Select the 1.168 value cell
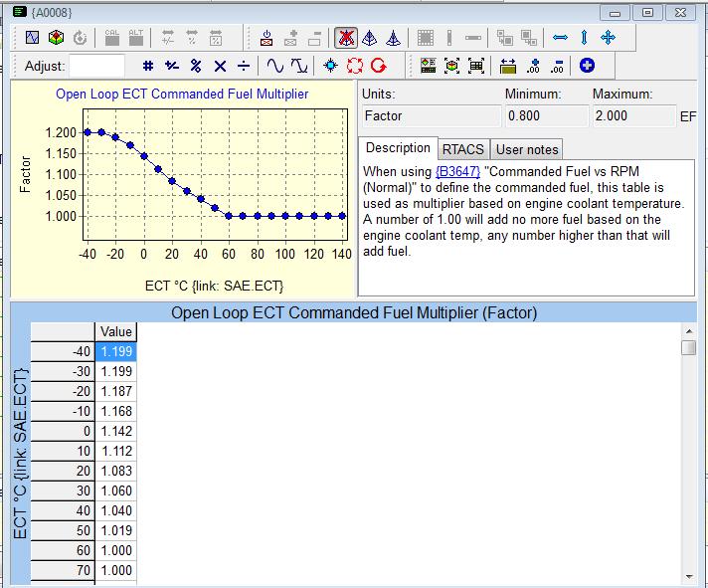The width and height of the screenshot is (708, 588). (x=116, y=412)
